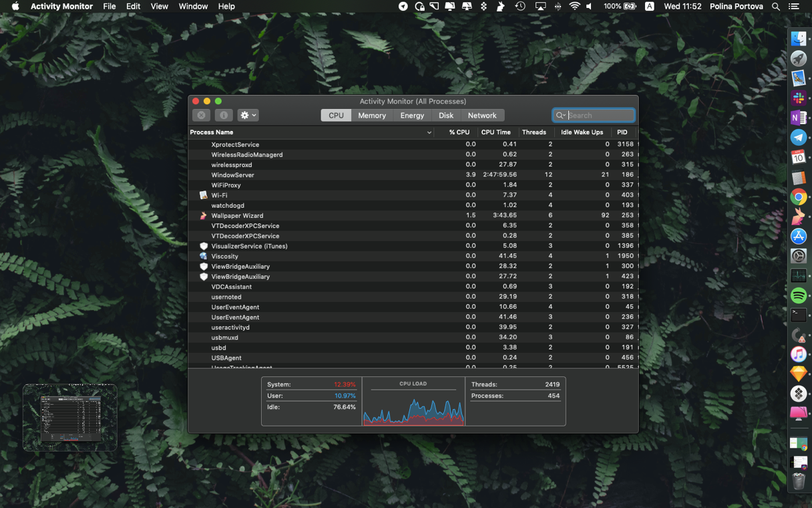
Task: Select the VDCAssistant process
Action: (x=413, y=287)
